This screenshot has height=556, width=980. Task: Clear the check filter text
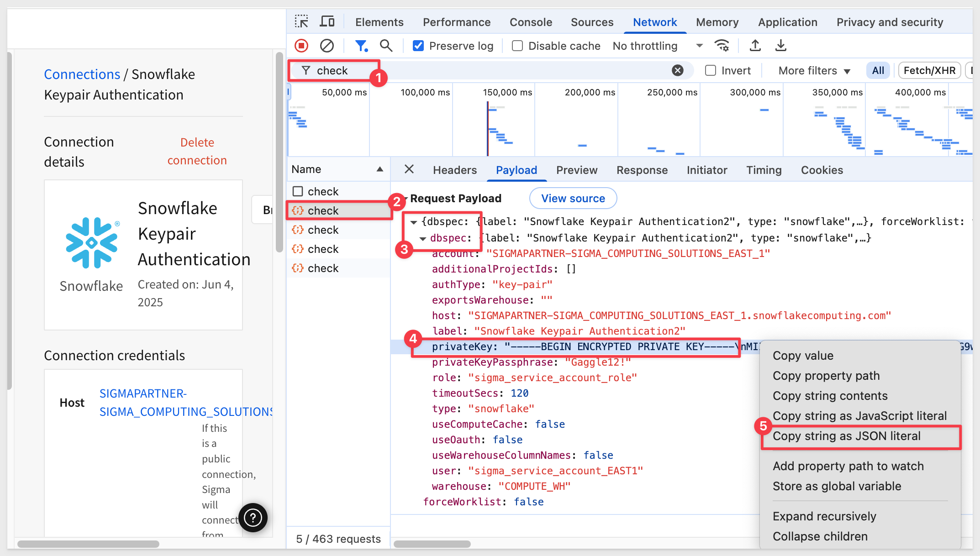678,70
